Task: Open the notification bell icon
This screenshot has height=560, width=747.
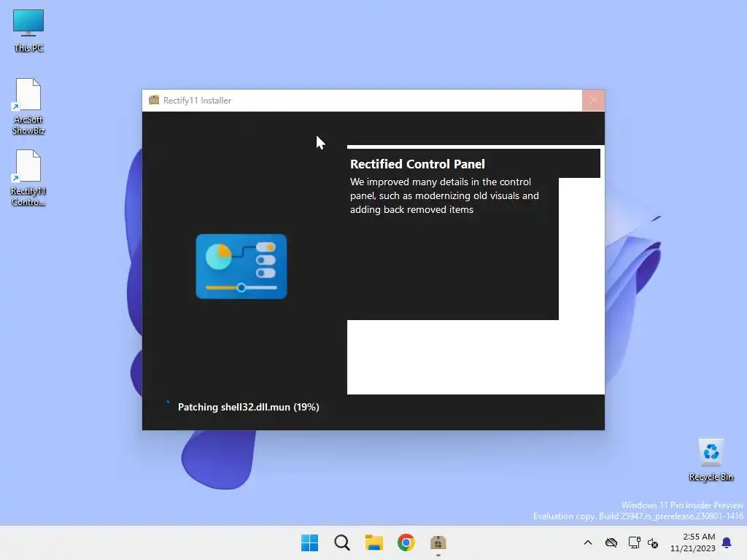Action: (727, 542)
